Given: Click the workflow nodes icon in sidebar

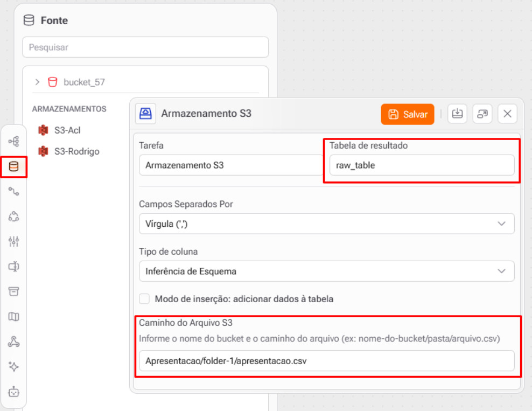Looking at the screenshot, I should tap(14, 142).
